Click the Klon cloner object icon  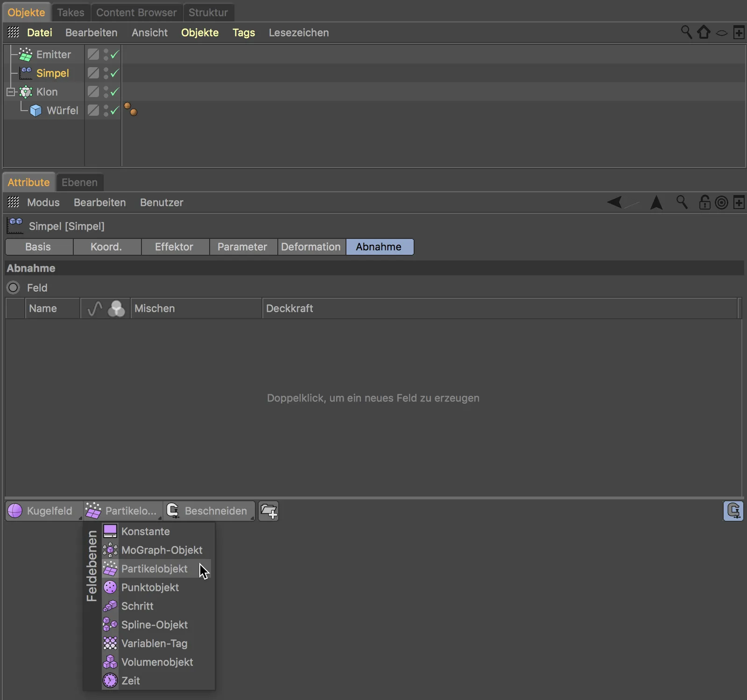[x=26, y=92]
